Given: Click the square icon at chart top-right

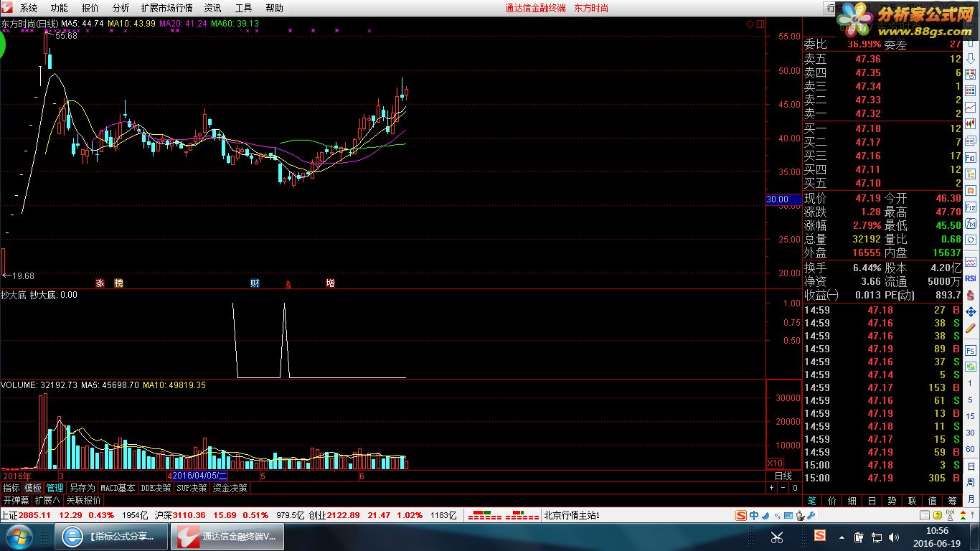Looking at the screenshot, I should coord(760,24).
